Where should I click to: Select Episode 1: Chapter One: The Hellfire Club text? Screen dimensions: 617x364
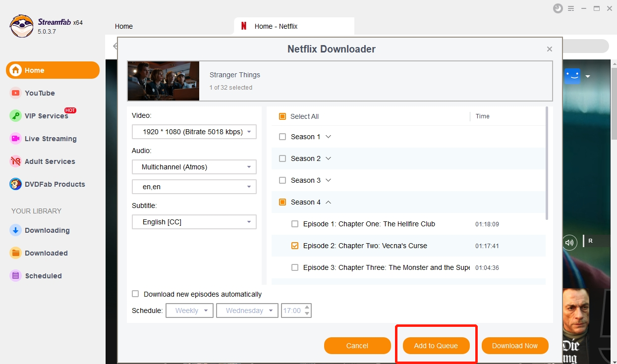click(369, 224)
